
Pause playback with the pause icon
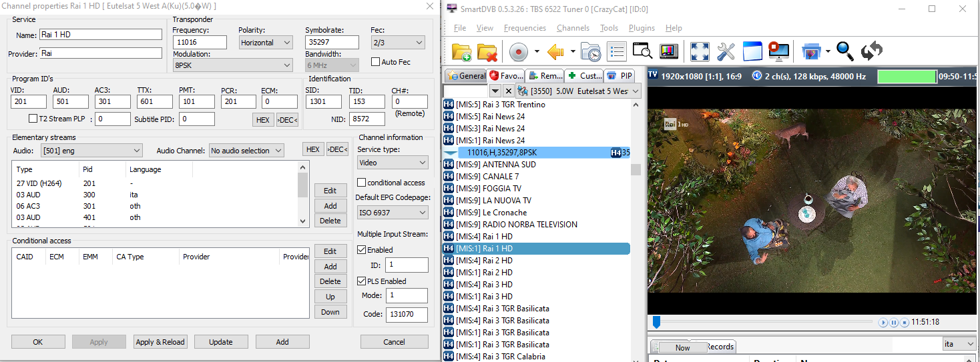(x=894, y=323)
